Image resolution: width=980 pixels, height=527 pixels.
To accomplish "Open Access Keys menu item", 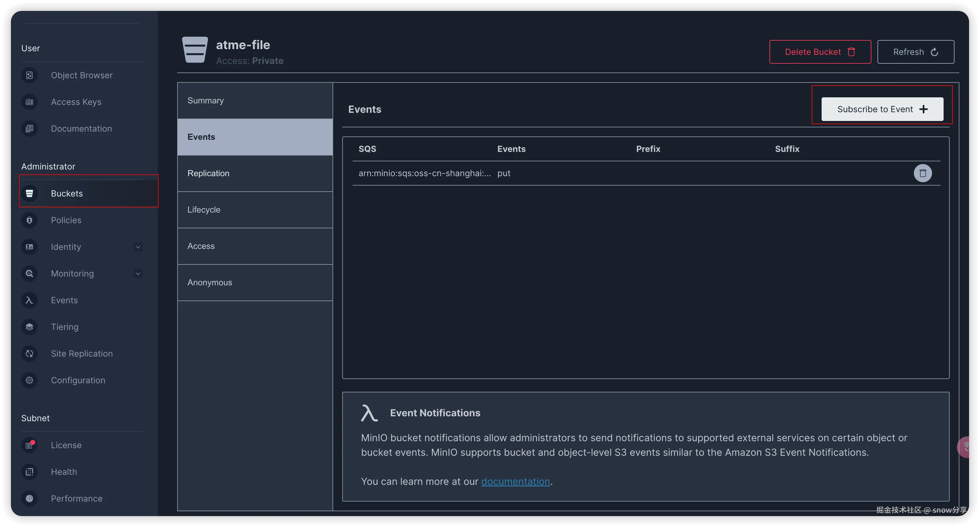I will (x=82, y=102).
